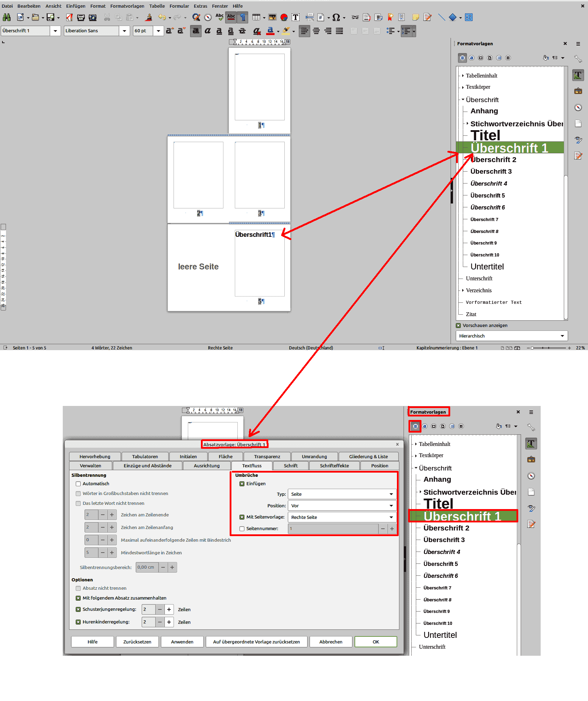588x701 pixels.
Task: Open the Rechte Seite page style dropdown
Action: coord(342,517)
